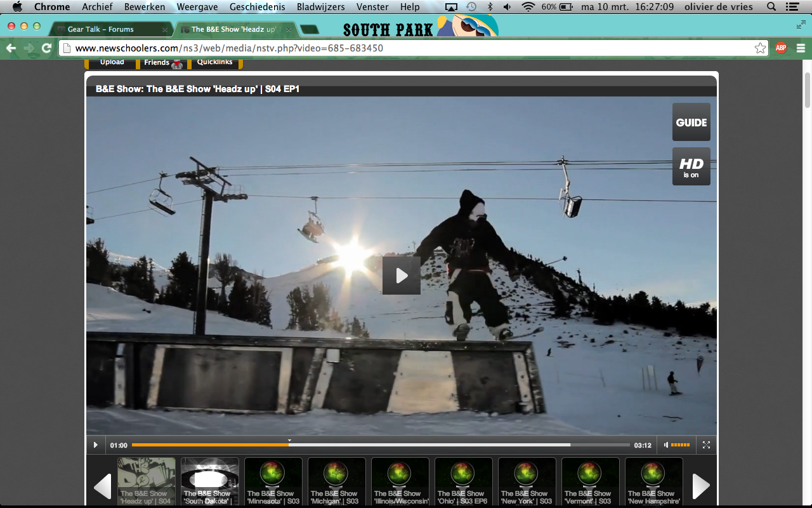The width and height of the screenshot is (812, 508).
Task: Mute the video using speaker icon
Action: [x=665, y=445]
